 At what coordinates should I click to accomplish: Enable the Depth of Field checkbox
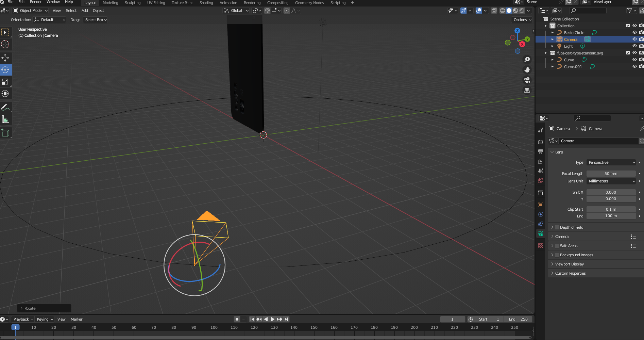(557, 227)
